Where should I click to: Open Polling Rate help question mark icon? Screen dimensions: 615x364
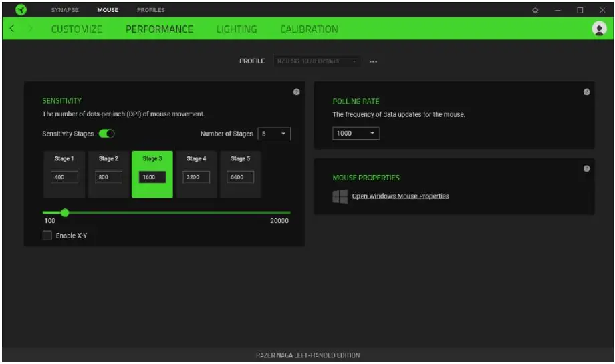click(586, 92)
